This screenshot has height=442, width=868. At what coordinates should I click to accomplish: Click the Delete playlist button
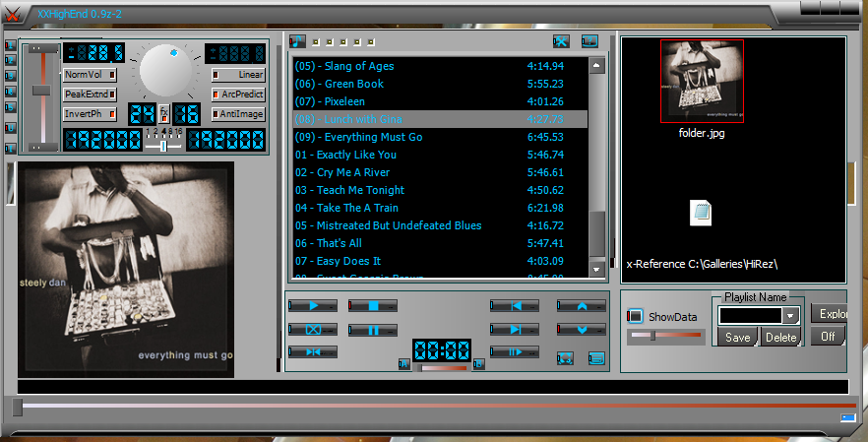point(780,337)
